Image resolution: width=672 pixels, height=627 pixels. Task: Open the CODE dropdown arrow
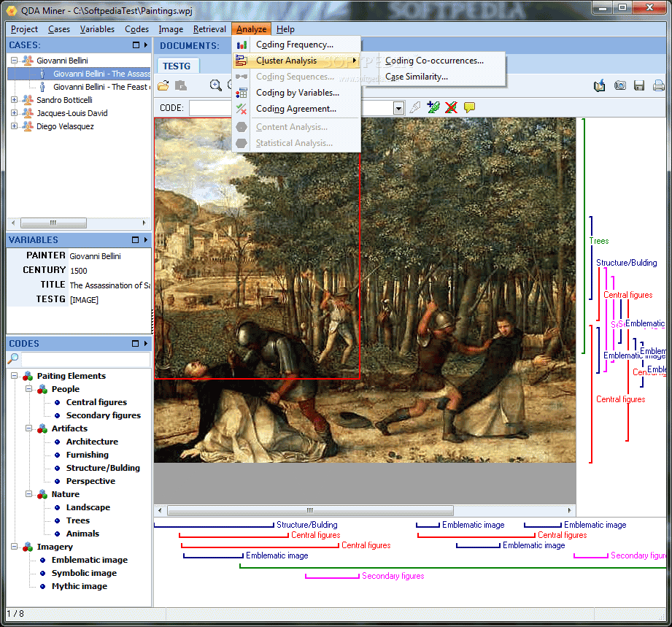click(x=398, y=108)
